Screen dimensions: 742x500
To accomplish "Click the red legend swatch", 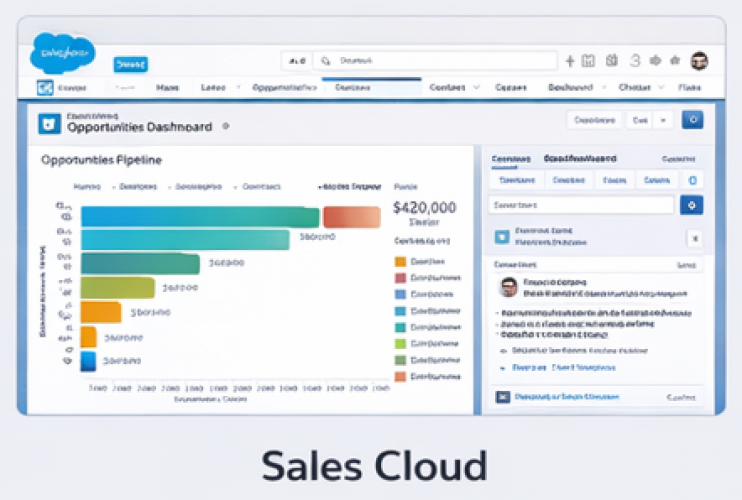I will [x=400, y=278].
